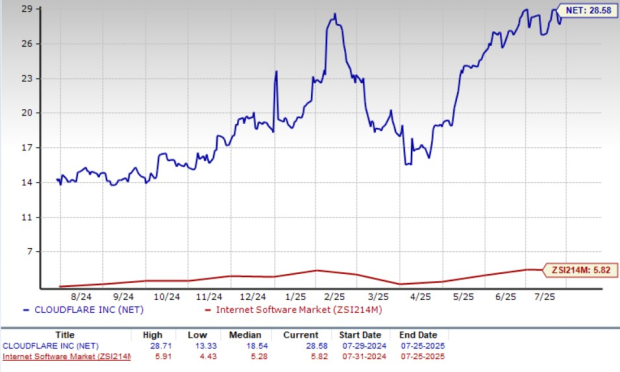620x372 pixels.
Task: Select the NET row's 07-25-2025 end date
Action: click(423, 346)
